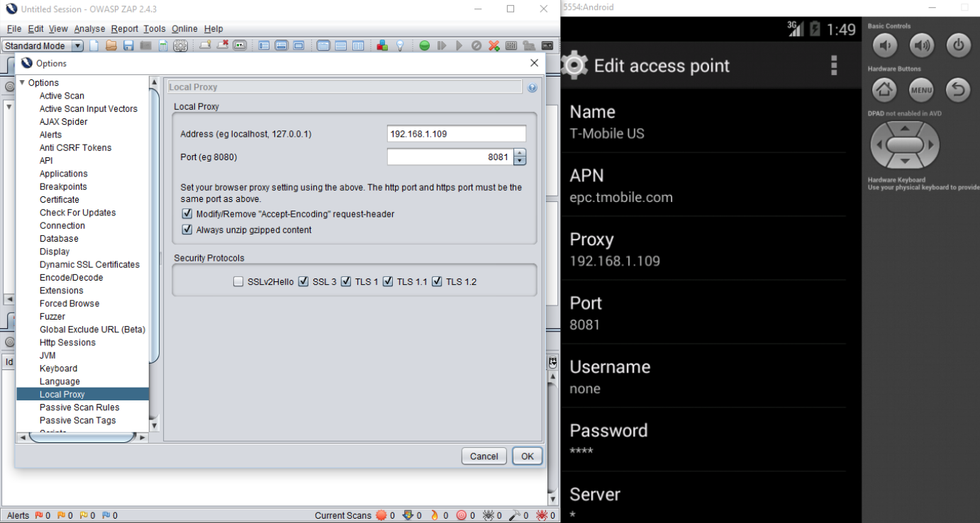Click the options tree horizontal scrollbar
The height and width of the screenshot is (523, 980).
pyautogui.click(x=82, y=437)
